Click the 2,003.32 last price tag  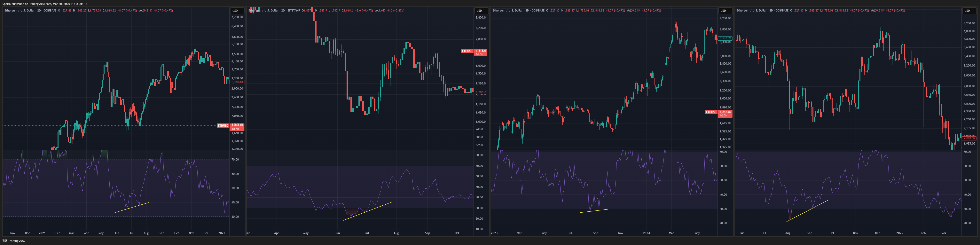(969, 138)
